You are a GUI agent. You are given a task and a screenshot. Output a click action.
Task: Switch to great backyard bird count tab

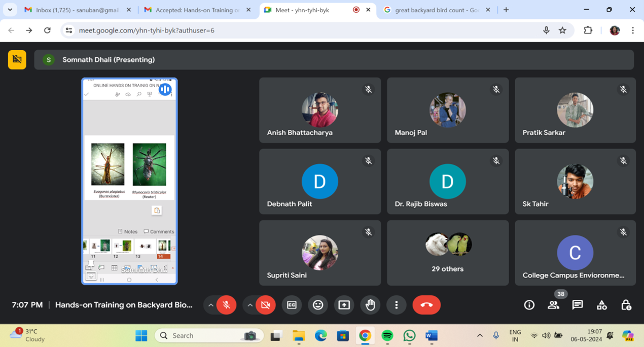[436, 10]
